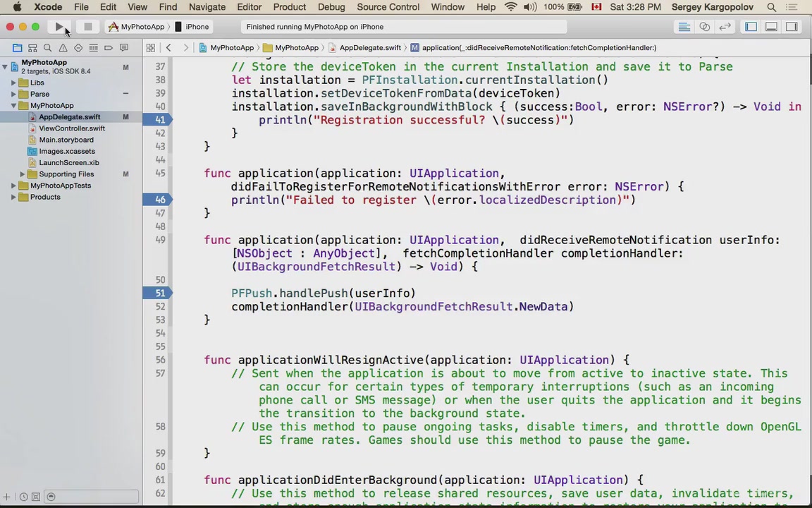
Task: Open Spotlight search
Action: tap(771, 7)
